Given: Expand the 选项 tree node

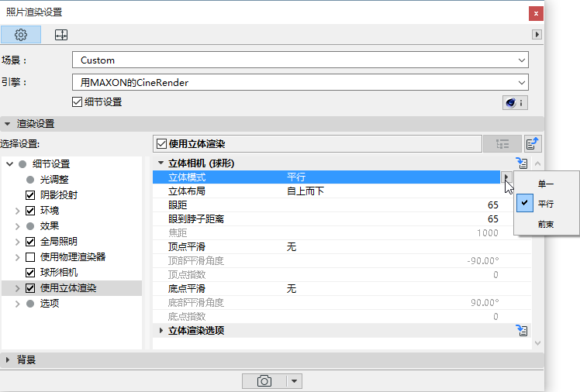Looking at the screenshot, I should (x=17, y=304).
